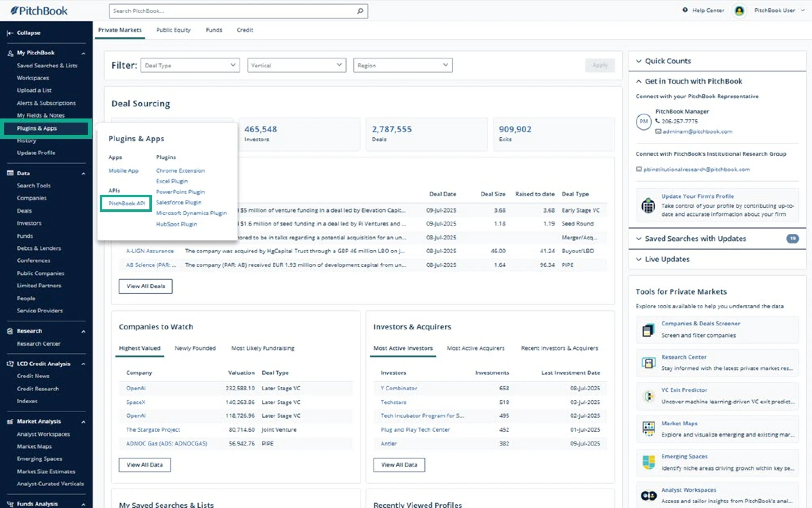Click the 465,548 Investors count card
This screenshot has width=812, height=508.
(x=299, y=134)
